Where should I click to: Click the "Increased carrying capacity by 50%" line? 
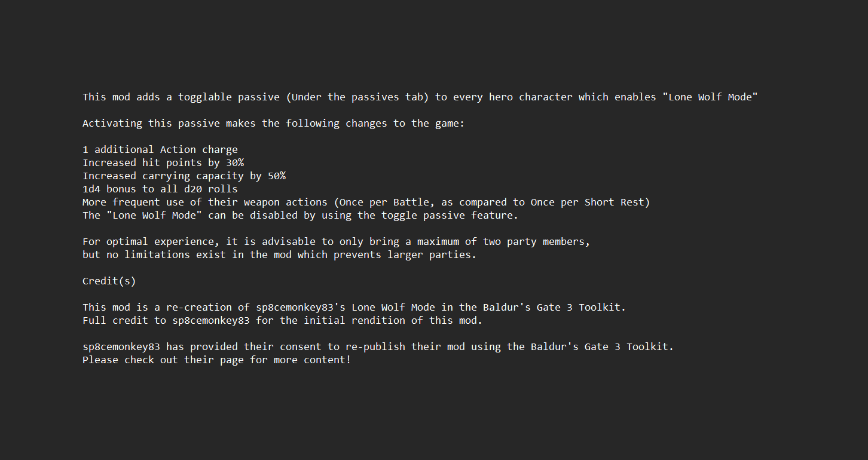[x=184, y=176]
